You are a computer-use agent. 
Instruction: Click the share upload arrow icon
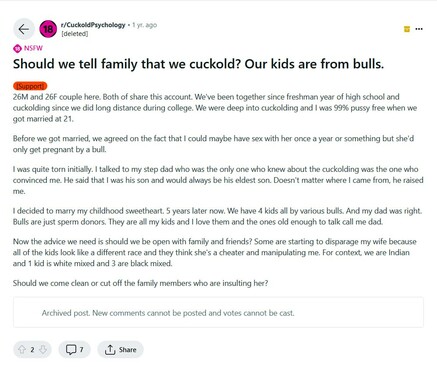(110, 350)
